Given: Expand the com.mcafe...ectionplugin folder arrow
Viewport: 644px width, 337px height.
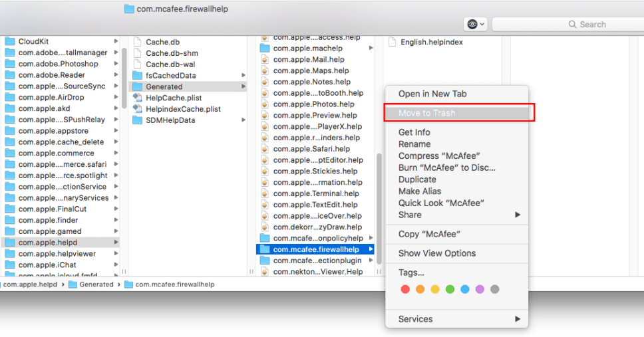Looking at the screenshot, I should 371,261.
